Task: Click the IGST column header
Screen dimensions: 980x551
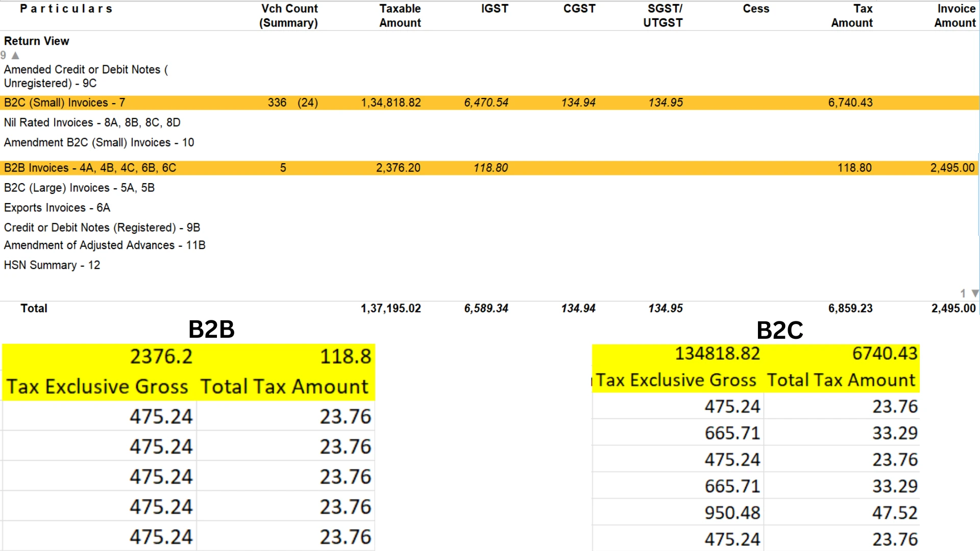Action: [494, 8]
